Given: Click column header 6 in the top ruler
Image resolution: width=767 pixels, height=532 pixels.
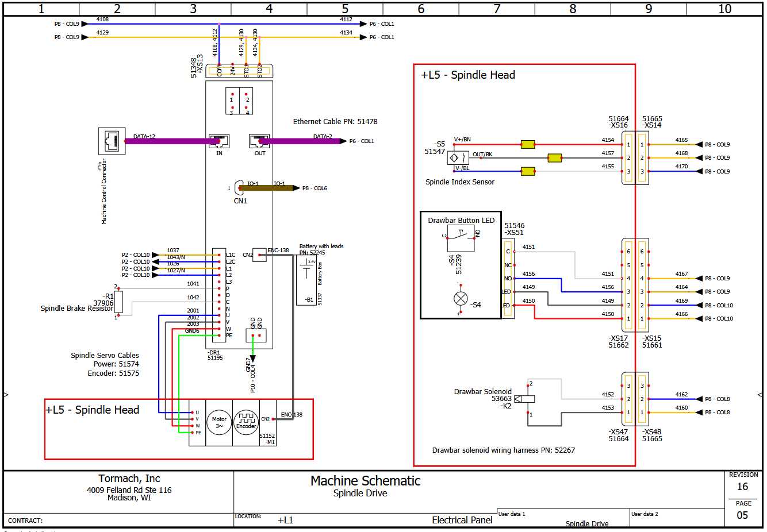Looking at the screenshot, I should point(421,9).
